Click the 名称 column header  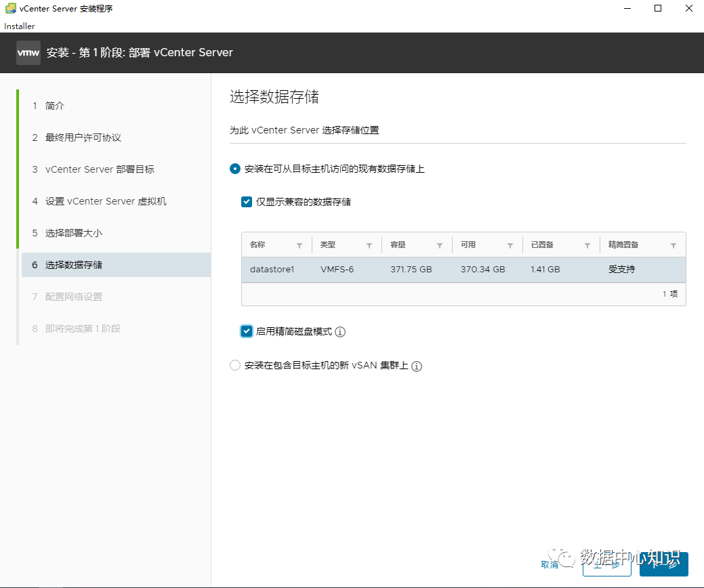tap(257, 245)
